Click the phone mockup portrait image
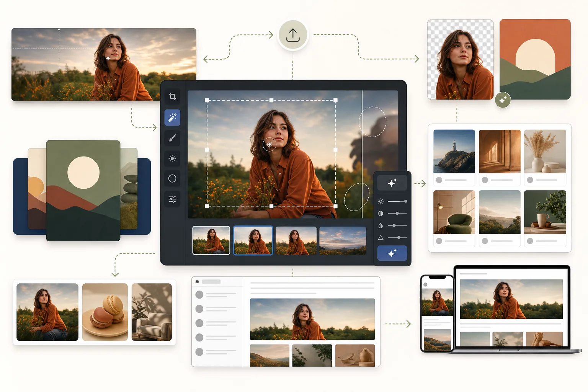The image size is (588, 392). pos(437,302)
